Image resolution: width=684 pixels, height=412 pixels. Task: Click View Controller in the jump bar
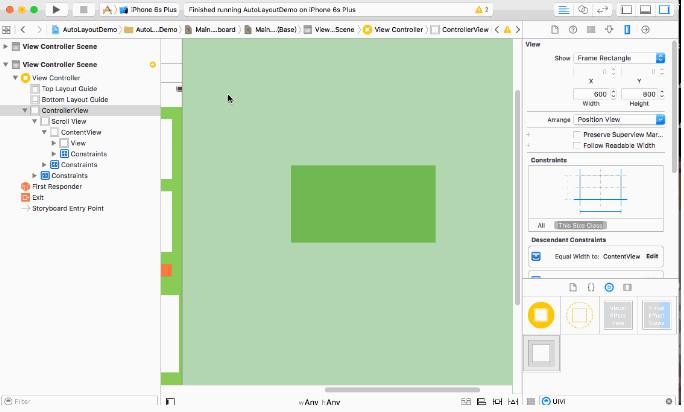coord(395,30)
